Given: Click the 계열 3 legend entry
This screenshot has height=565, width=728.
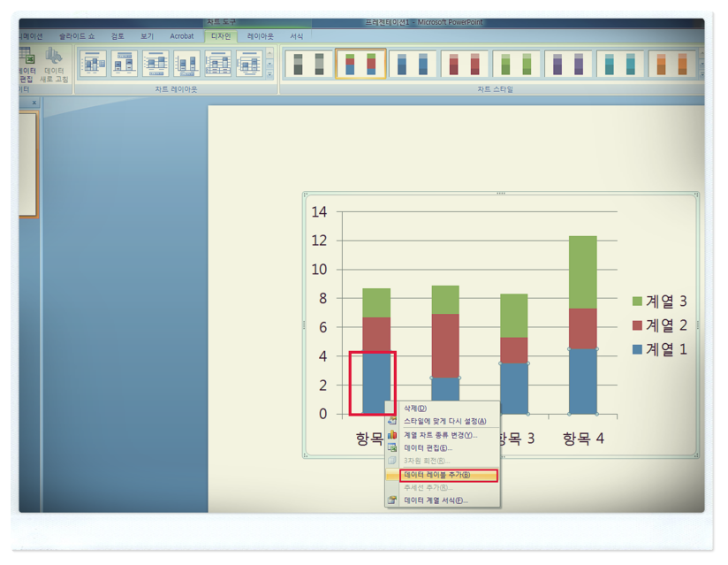Looking at the screenshot, I should tap(659, 302).
